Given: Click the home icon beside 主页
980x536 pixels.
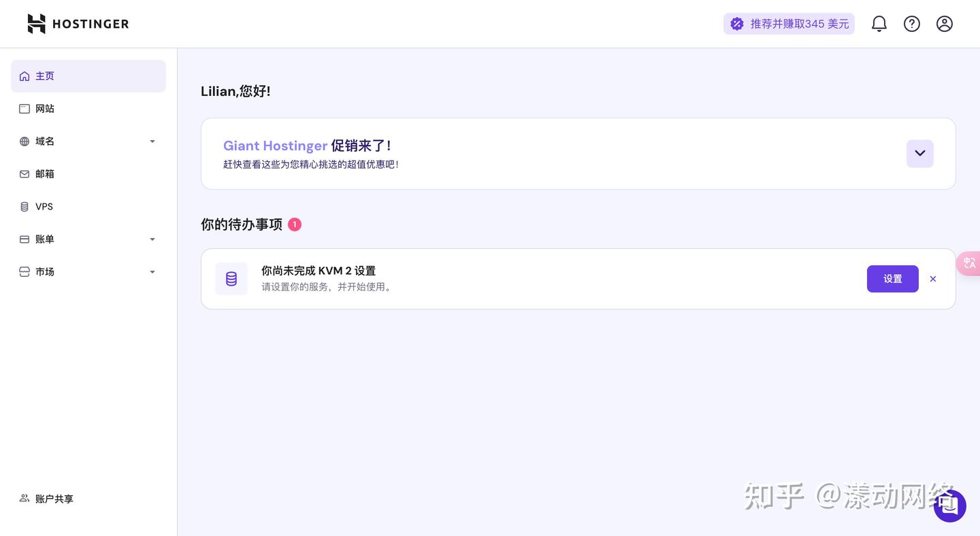Looking at the screenshot, I should pyautogui.click(x=24, y=76).
